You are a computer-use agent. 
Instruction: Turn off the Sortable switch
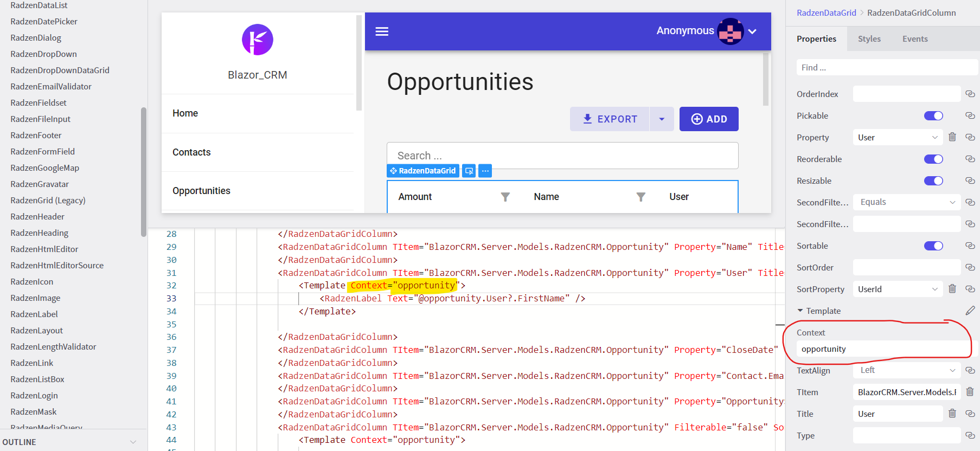(933, 246)
